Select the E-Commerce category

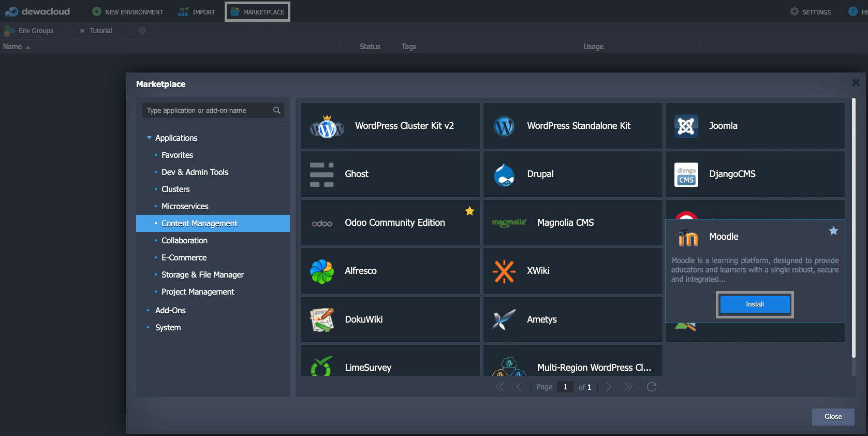click(184, 257)
